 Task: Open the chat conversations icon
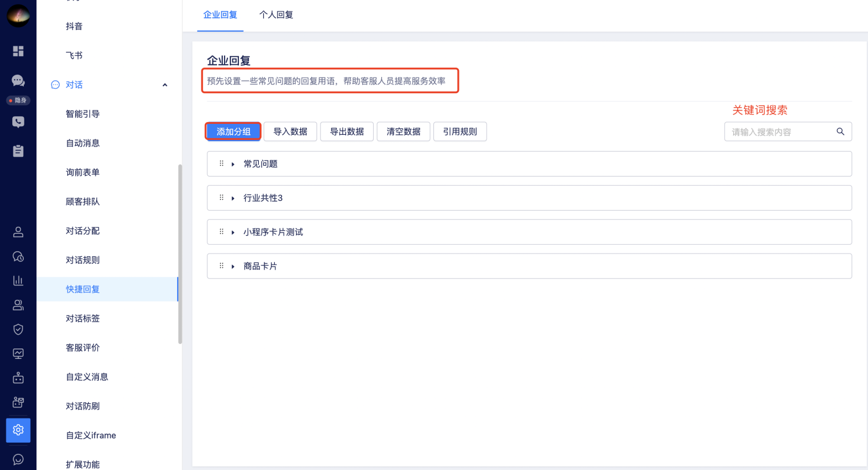point(18,81)
